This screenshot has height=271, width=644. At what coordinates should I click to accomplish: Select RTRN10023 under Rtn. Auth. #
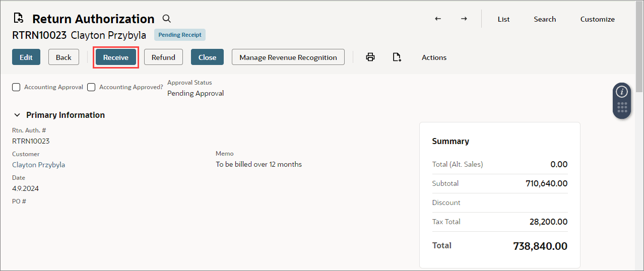point(31,141)
